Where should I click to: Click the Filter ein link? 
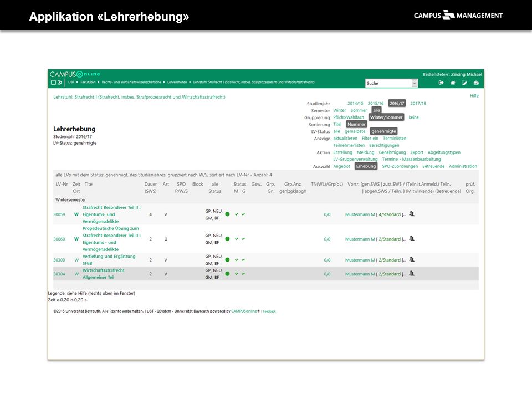[x=370, y=139]
